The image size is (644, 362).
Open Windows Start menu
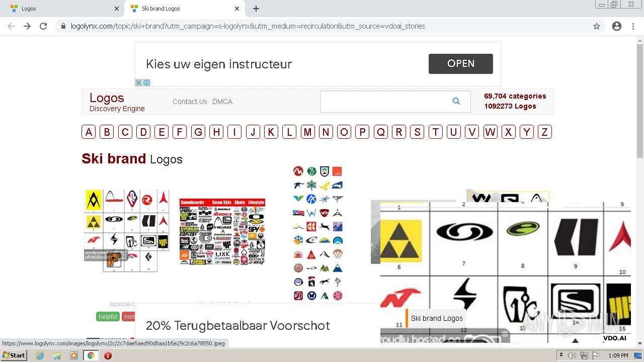[x=14, y=355]
